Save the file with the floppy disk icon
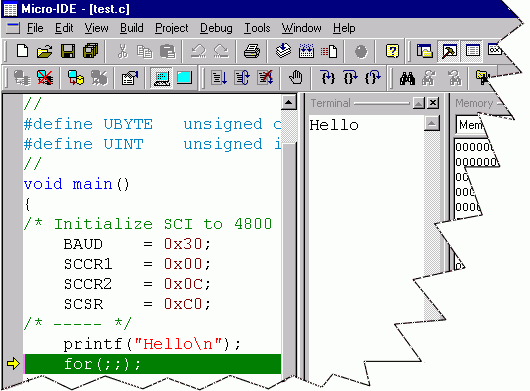This screenshot has height=391, width=530. [x=68, y=51]
